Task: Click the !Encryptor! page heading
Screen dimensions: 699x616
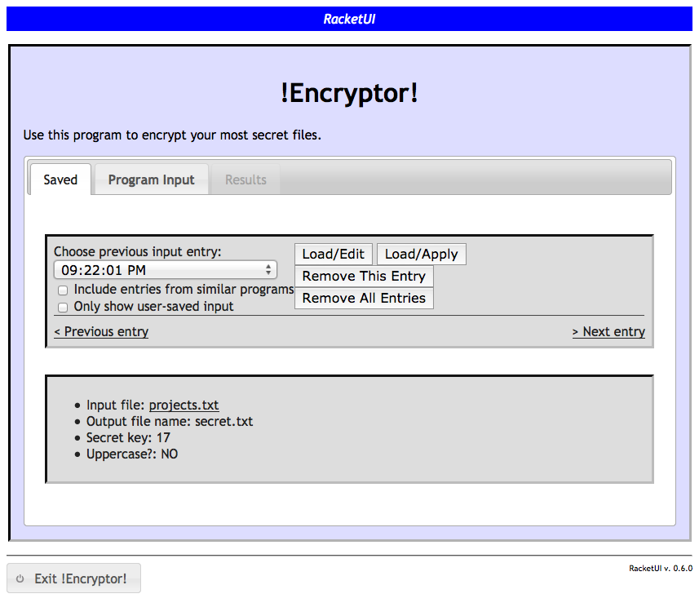Action: pyautogui.click(x=349, y=93)
